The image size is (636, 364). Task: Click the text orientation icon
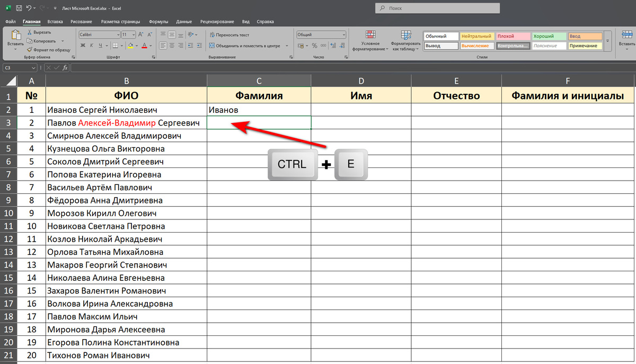click(x=190, y=34)
